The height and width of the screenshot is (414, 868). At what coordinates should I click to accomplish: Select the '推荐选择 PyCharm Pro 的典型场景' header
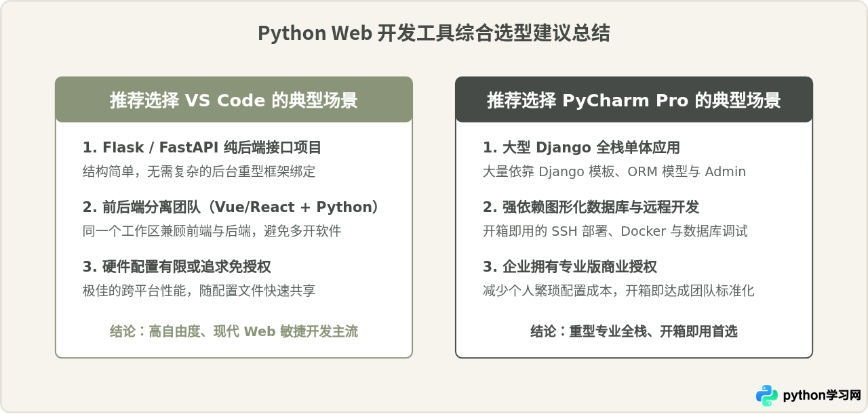[634, 100]
